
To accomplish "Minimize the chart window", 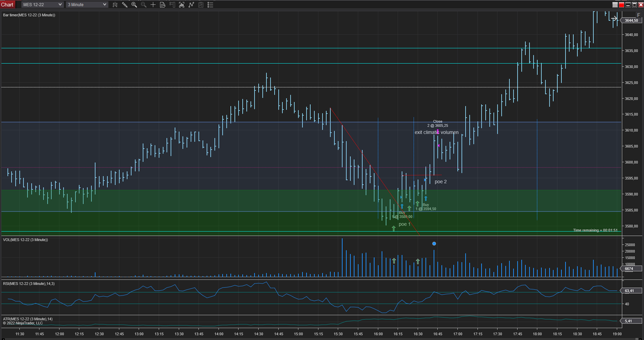I will click(x=628, y=5).
